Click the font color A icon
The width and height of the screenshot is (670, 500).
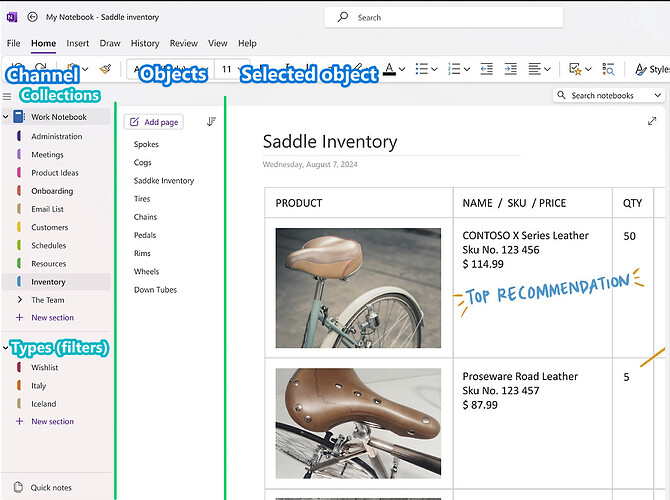[x=389, y=69]
